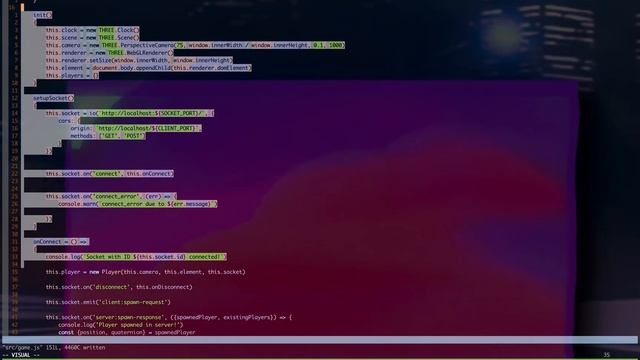This screenshot has width=640, height=360.
Task: Click the 'const {position, quaternion}' line
Action: [x=127, y=332]
